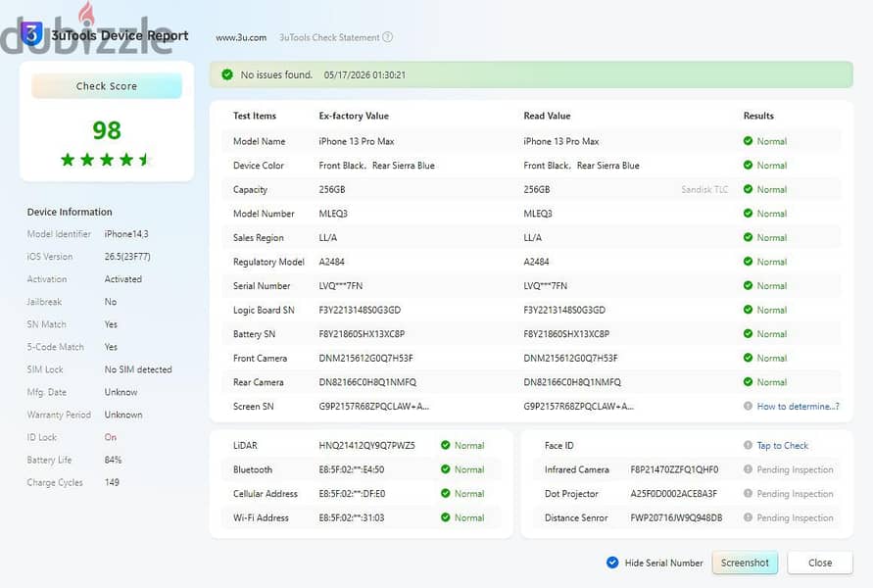Image resolution: width=873 pixels, height=588 pixels.
Task: Click the Warranty Period value Unknown
Action: (x=123, y=415)
